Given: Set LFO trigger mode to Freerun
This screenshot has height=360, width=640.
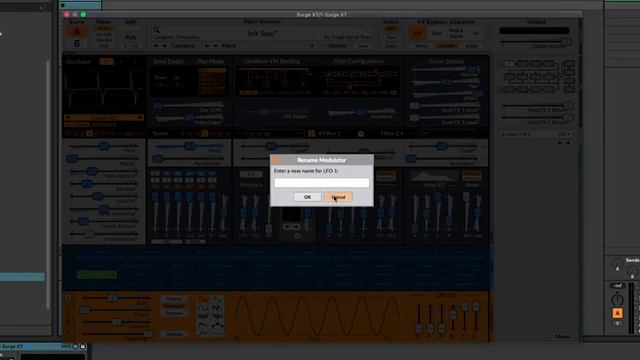Looking at the screenshot, I should [174, 299].
